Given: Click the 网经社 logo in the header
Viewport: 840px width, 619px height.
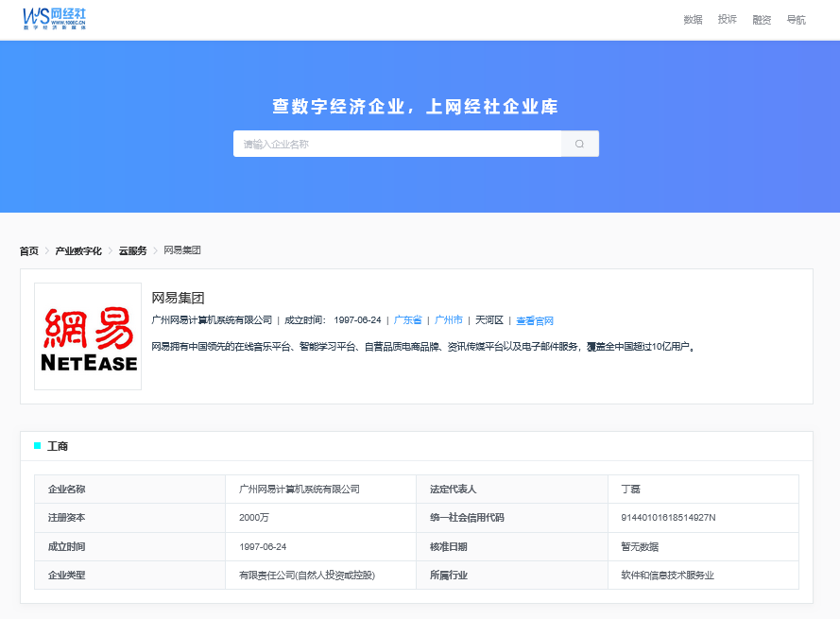Looking at the screenshot, I should pos(54,19).
